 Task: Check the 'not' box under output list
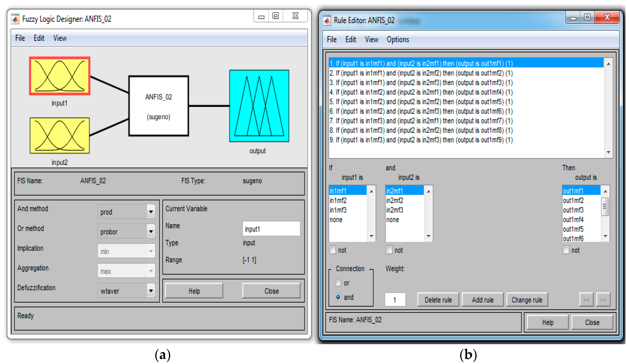pyautogui.click(x=566, y=250)
